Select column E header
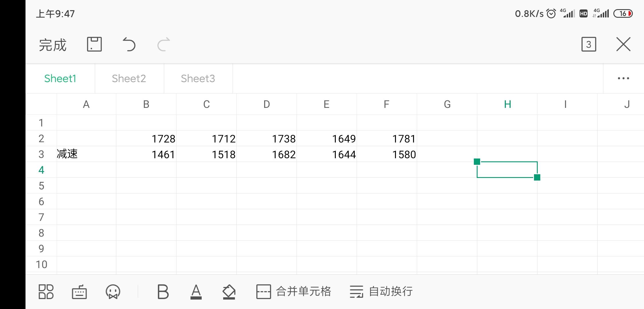 (x=327, y=104)
